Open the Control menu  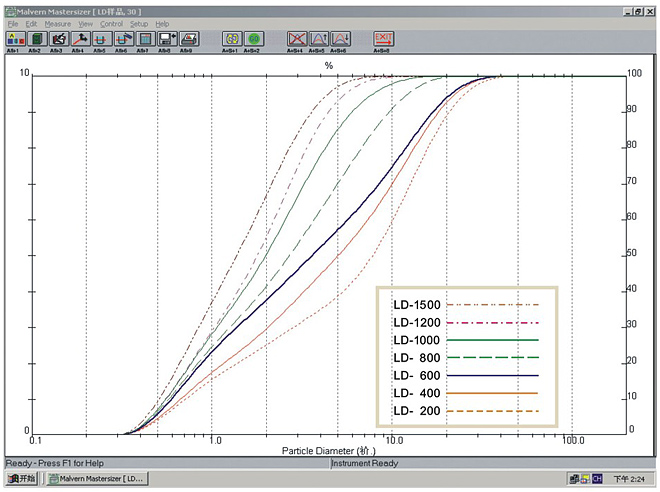click(111, 23)
